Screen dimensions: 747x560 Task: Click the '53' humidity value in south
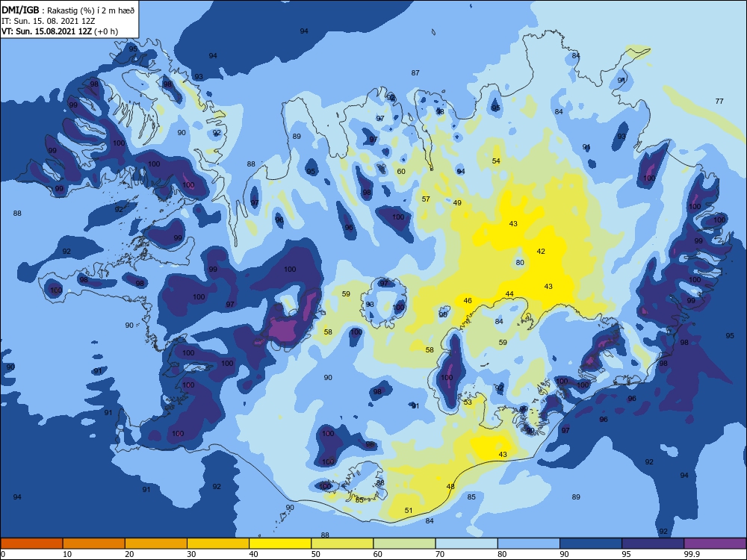pos(468,402)
